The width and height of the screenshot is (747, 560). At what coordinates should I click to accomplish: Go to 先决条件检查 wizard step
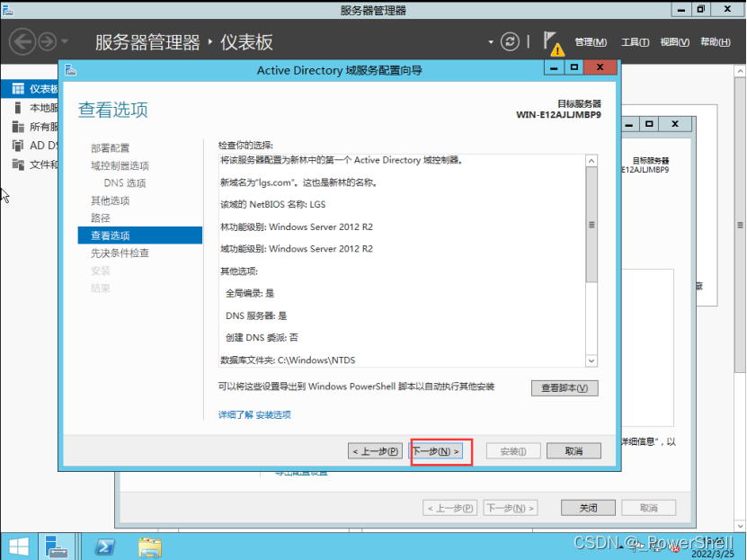click(x=120, y=253)
